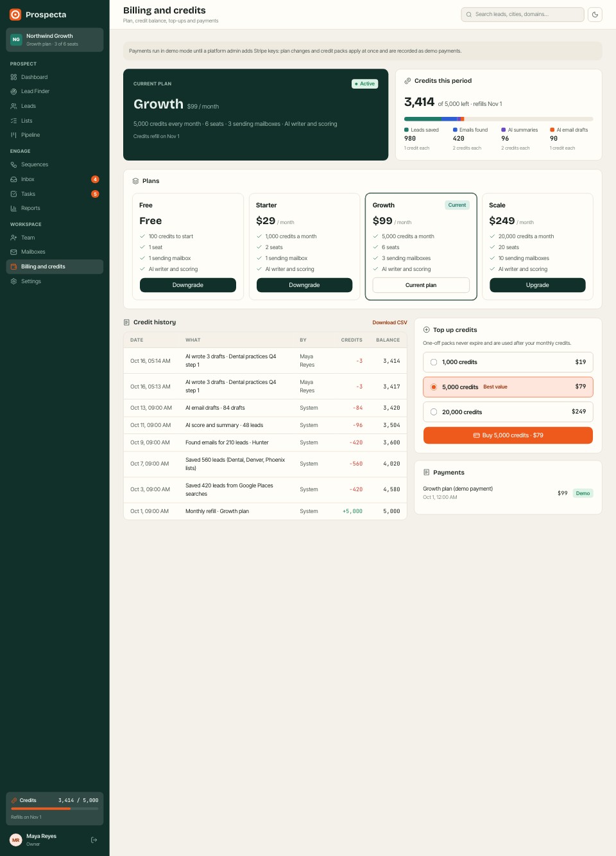Click the search leads input field
This screenshot has height=856, width=616.
[x=522, y=14]
